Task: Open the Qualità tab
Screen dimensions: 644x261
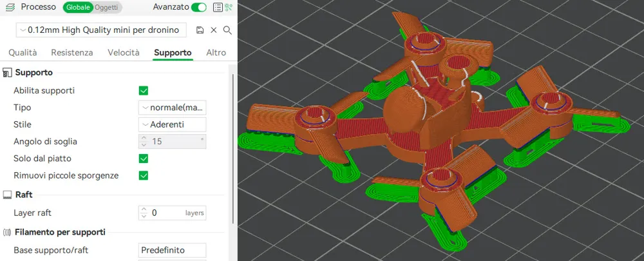Action: click(x=23, y=53)
